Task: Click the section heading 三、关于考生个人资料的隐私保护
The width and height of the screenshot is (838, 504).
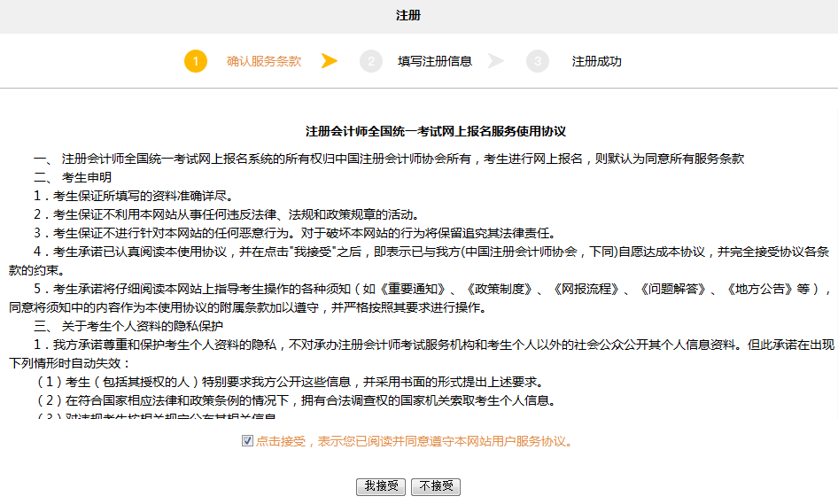Action: coord(122,326)
